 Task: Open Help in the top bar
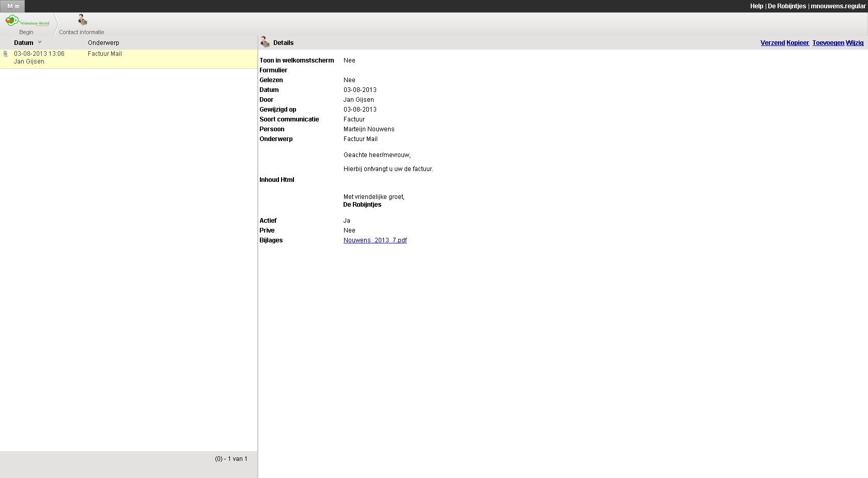pyautogui.click(x=756, y=6)
